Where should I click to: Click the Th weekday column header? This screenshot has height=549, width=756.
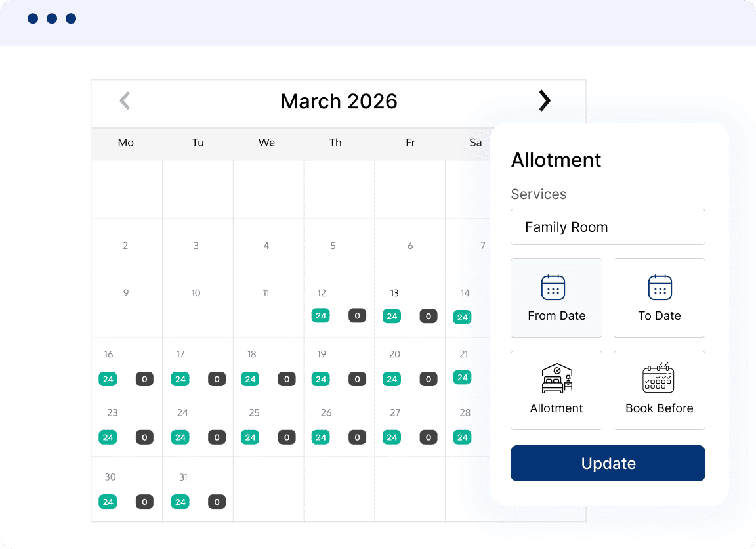(335, 143)
